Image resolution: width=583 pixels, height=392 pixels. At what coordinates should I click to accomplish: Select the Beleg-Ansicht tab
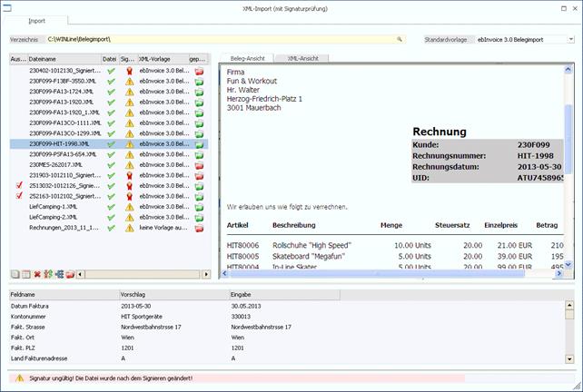[x=247, y=58]
